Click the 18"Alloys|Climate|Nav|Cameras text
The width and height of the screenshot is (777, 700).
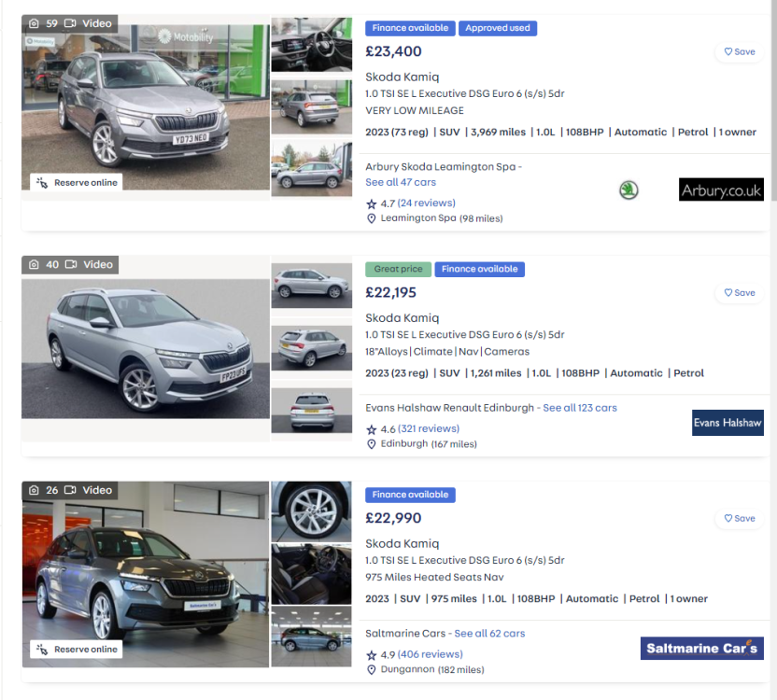pos(447,352)
